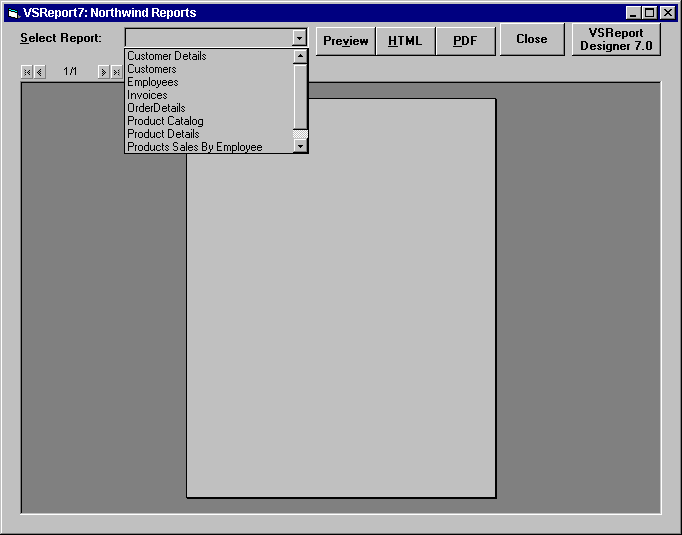Open the report Preview button
Screen dimensions: 682x535
click(346, 41)
